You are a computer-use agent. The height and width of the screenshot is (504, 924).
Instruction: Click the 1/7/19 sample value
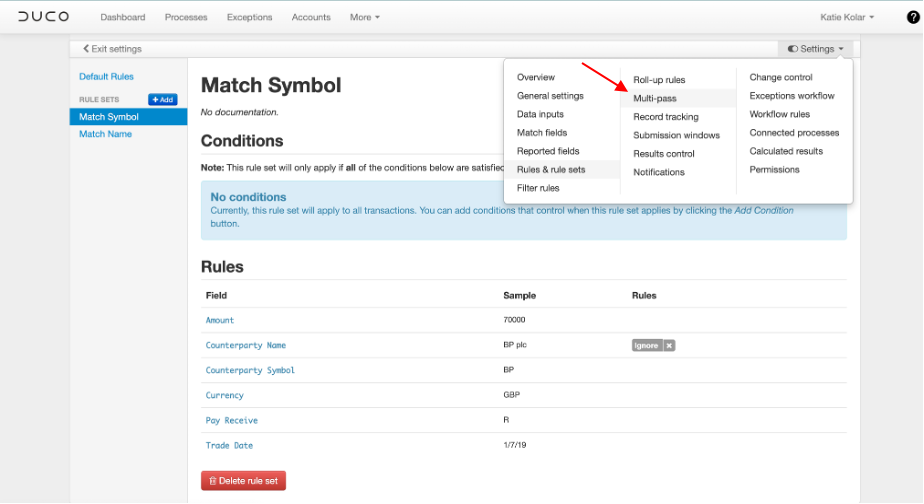(515, 445)
